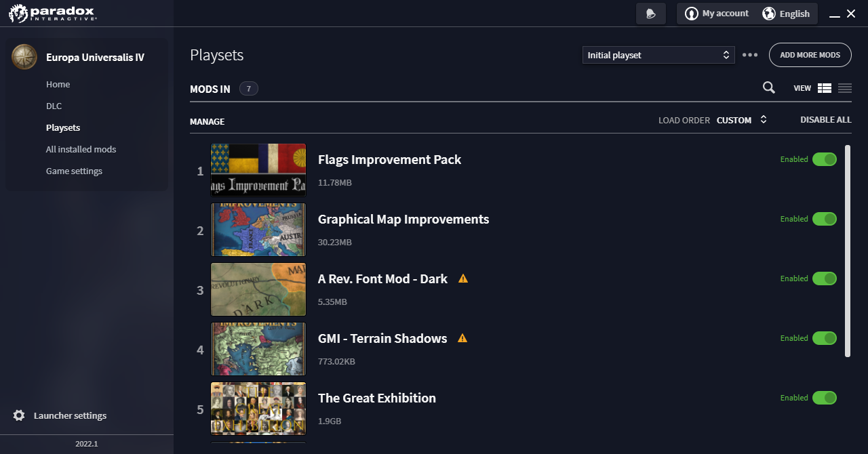Open All installed mods page

point(81,150)
